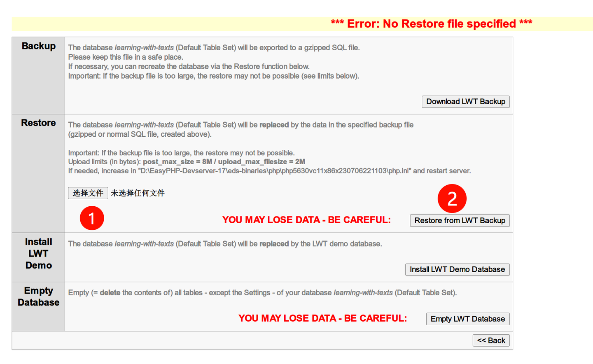This screenshot has height=364, width=593.
Task: Select the Empty Database heading
Action: coord(39,296)
